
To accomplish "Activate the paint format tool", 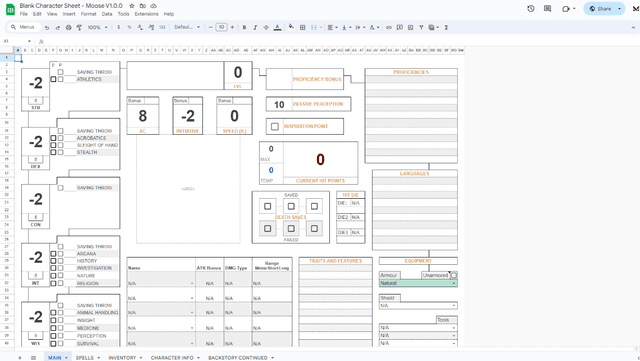I will [79, 27].
